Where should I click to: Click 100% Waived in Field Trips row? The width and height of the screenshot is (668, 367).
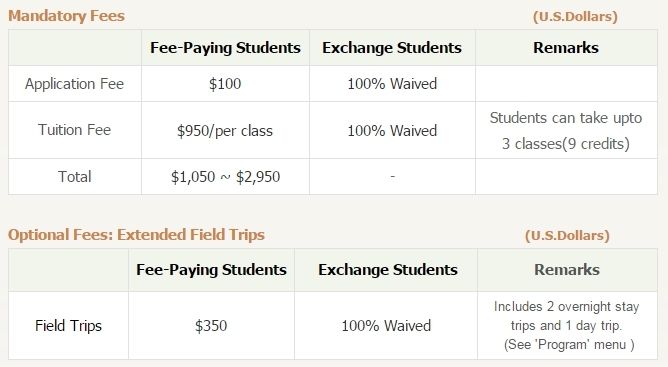[x=386, y=326]
